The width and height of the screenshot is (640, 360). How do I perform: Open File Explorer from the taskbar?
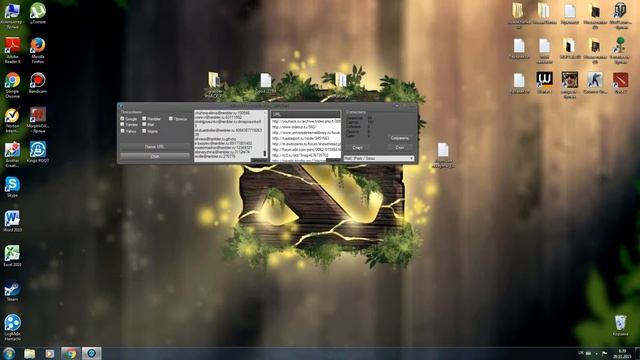[29, 353]
